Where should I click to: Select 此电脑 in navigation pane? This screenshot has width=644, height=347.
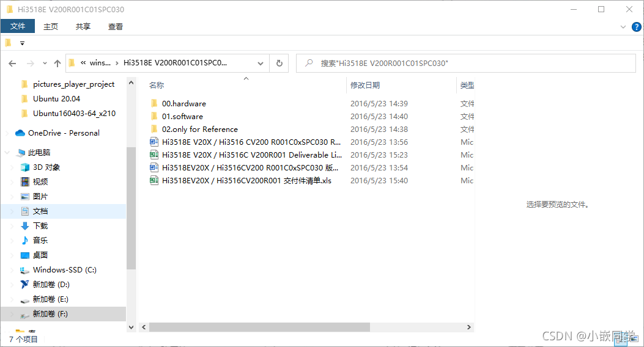point(39,153)
